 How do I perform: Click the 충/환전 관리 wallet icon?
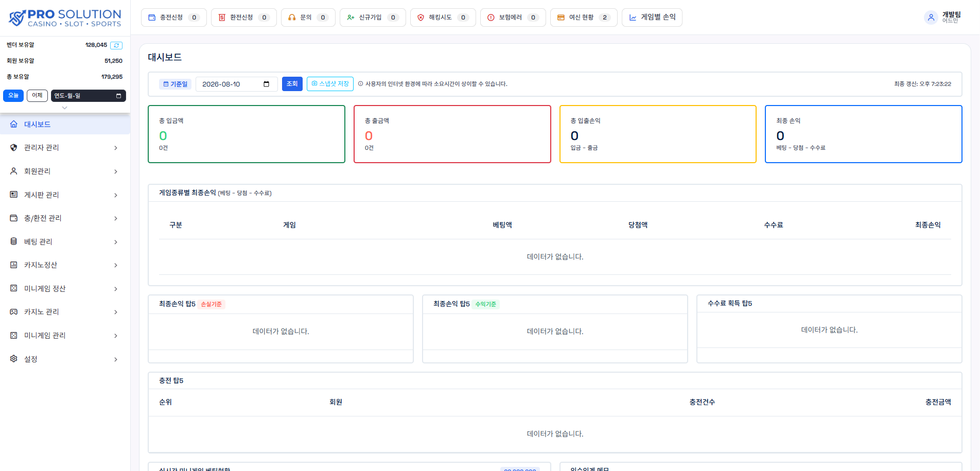(14, 218)
